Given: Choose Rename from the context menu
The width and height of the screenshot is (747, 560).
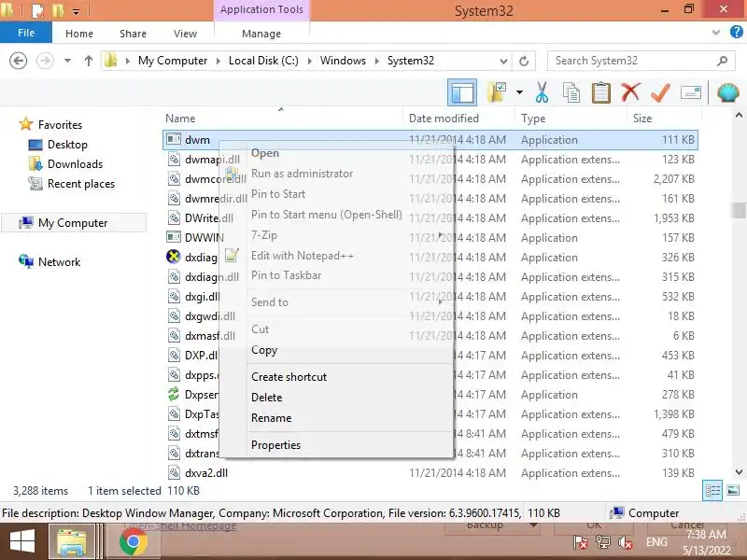Looking at the screenshot, I should pyautogui.click(x=271, y=418).
